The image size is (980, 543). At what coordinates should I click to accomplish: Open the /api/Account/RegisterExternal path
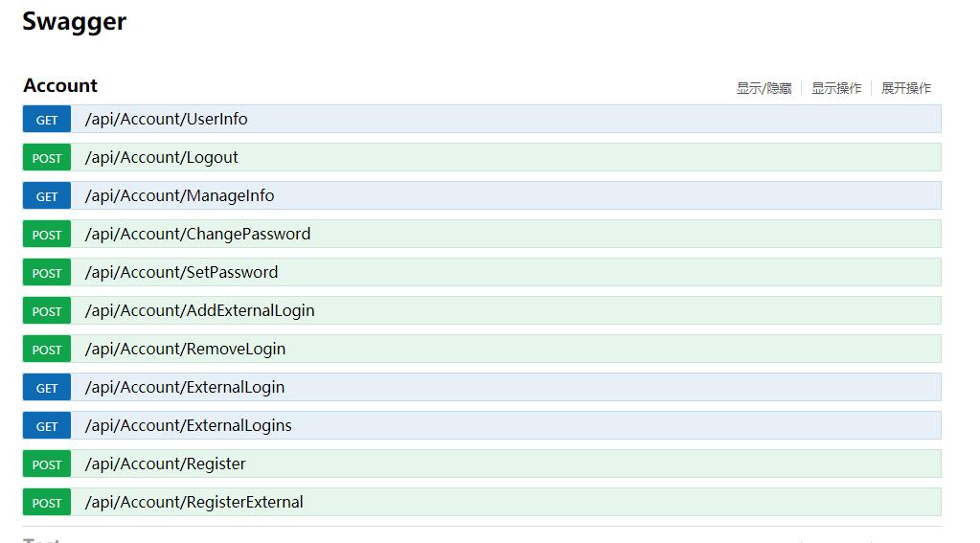194,503
